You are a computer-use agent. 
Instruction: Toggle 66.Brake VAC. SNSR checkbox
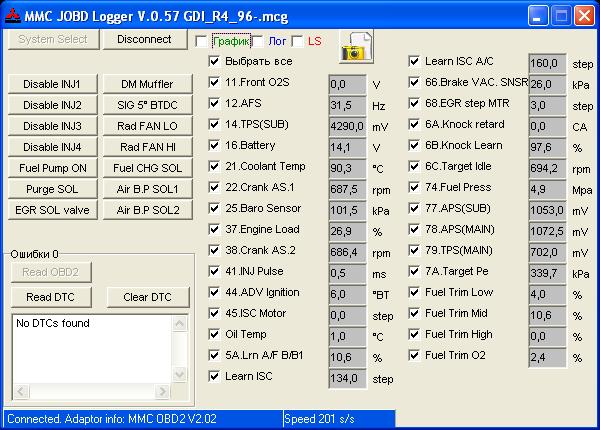pyautogui.click(x=414, y=82)
